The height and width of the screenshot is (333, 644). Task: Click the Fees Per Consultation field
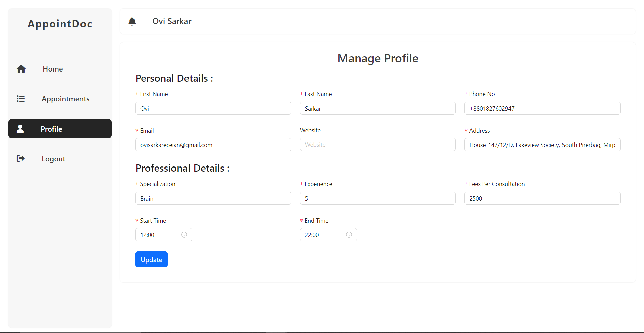(542, 198)
